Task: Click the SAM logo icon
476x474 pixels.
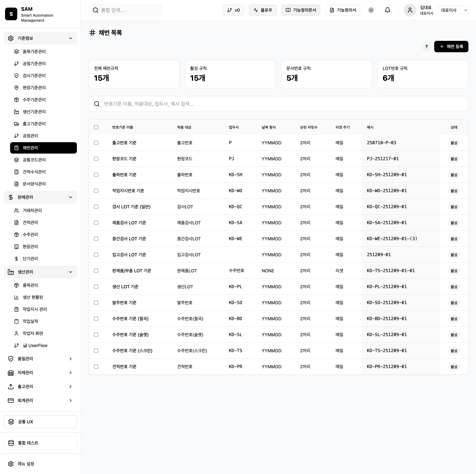Action: click(x=11, y=14)
